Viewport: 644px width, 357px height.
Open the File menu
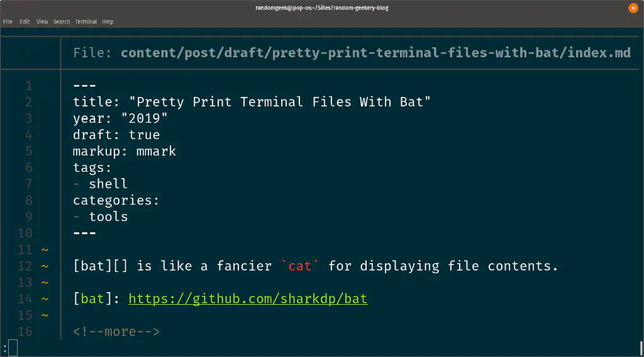tap(8, 21)
